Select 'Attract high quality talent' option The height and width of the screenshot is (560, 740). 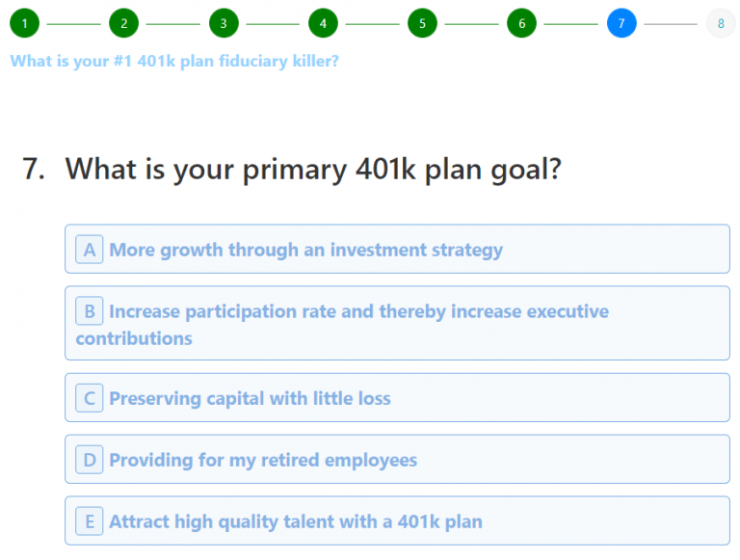pos(397,521)
